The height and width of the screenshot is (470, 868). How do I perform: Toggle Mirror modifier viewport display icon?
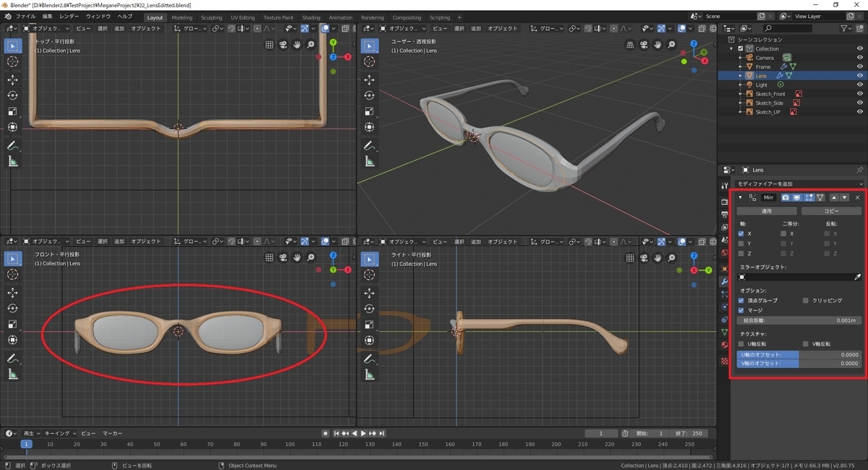click(x=796, y=197)
